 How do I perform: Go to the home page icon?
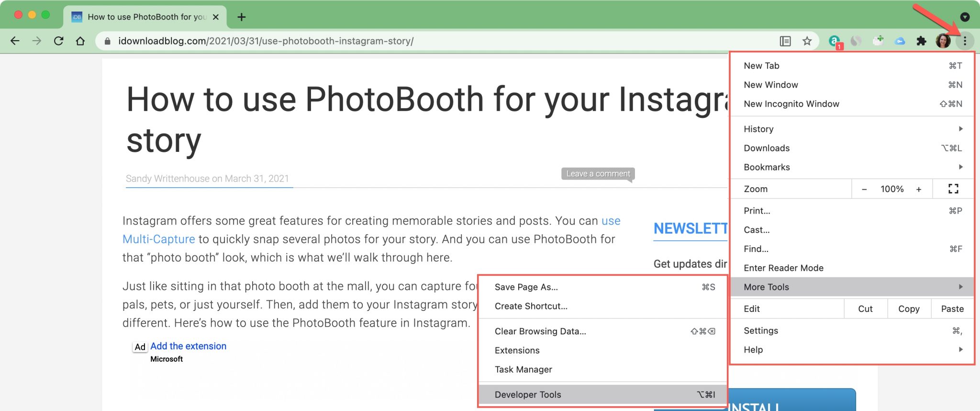[80, 41]
